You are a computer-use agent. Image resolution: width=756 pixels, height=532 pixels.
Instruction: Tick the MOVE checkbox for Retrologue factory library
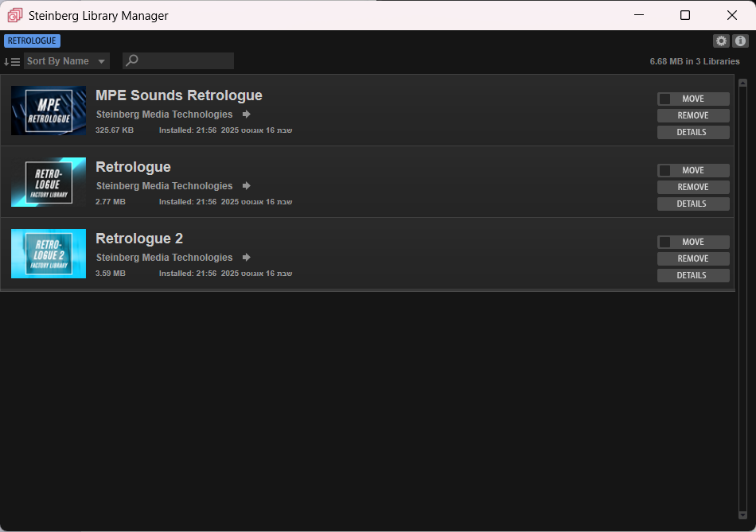point(664,170)
